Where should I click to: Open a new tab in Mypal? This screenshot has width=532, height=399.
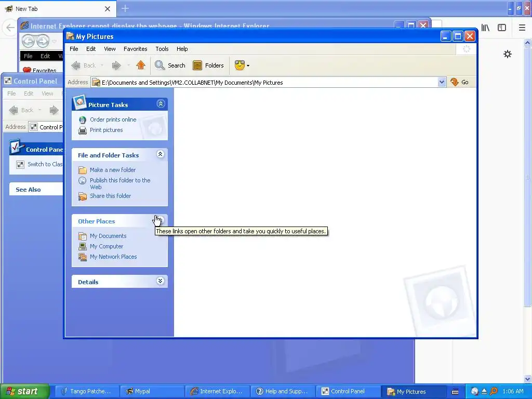pyautogui.click(x=125, y=8)
